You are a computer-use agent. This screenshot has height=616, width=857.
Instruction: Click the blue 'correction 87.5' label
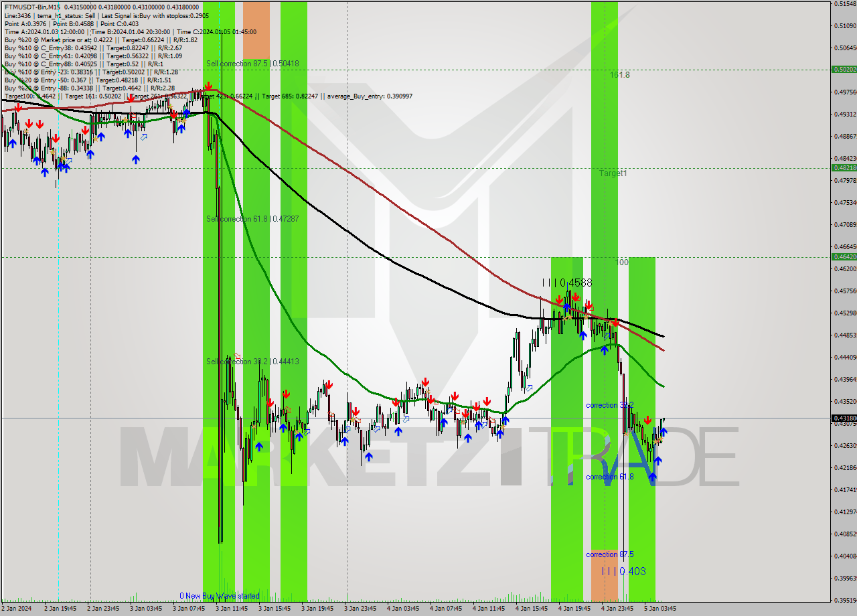pos(610,554)
